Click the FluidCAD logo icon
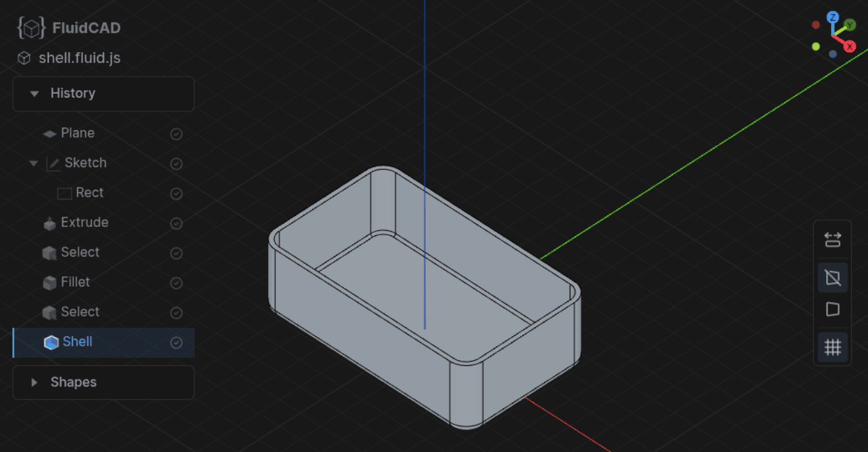Viewport: 868px width, 452px height. pos(32,28)
